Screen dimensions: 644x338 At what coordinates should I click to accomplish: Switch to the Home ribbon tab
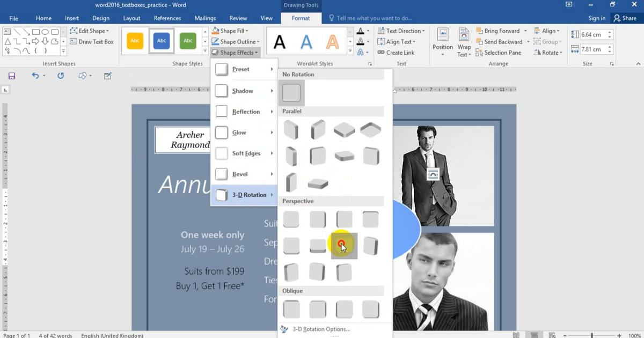(43, 18)
